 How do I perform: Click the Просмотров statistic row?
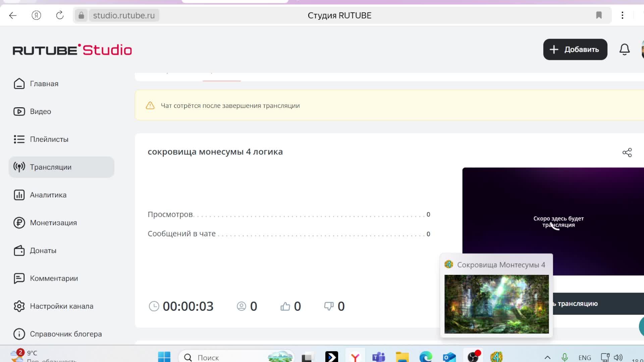coord(289,215)
